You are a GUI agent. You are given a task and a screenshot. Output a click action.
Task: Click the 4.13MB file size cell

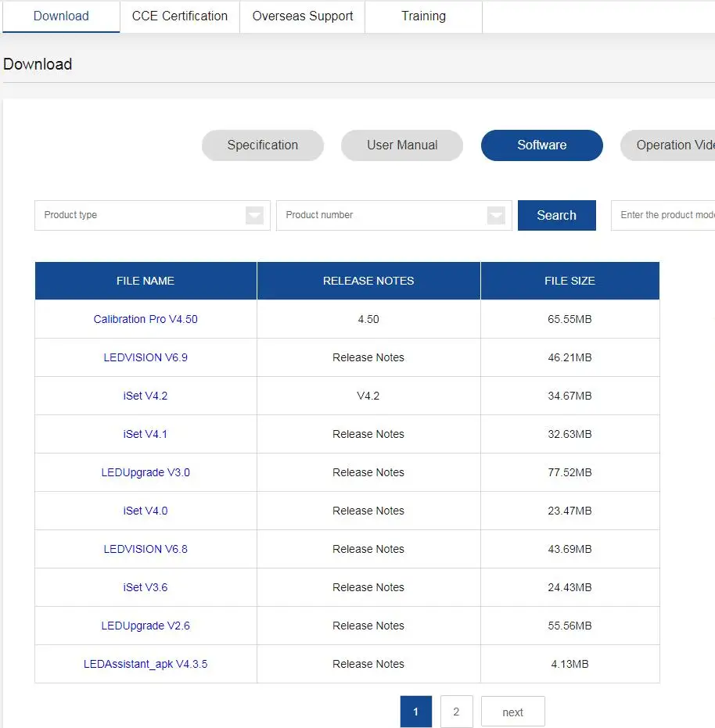pos(570,664)
